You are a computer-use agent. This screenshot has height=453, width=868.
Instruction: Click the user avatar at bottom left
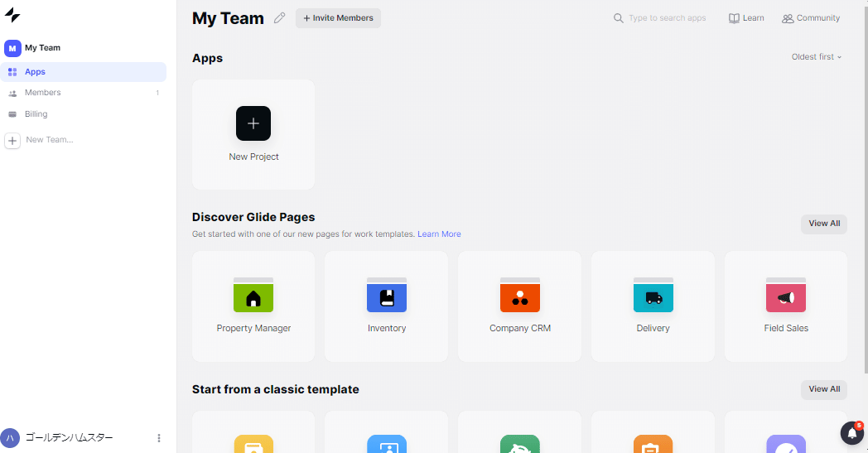(x=10, y=438)
